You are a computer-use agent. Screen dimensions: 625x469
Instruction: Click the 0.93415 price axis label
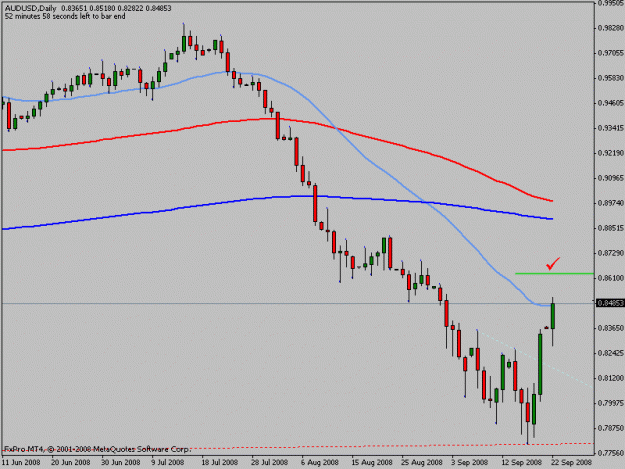click(x=610, y=128)
